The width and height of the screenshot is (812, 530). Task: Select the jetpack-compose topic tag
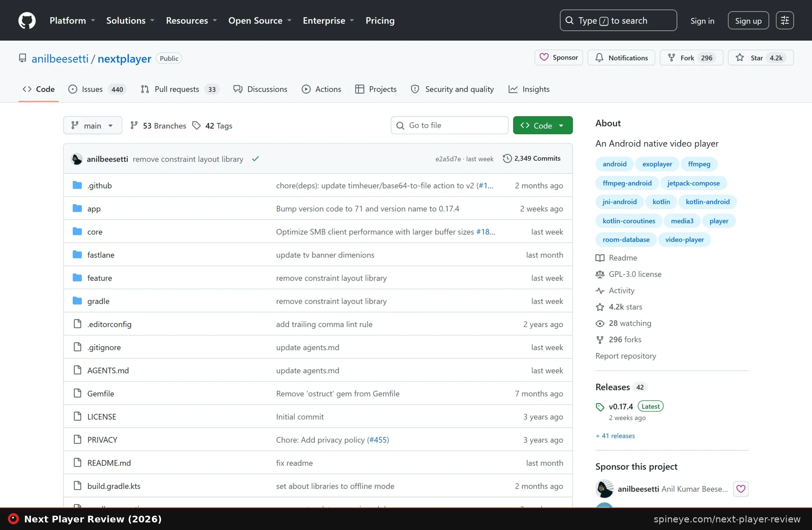tap(693, 183)
